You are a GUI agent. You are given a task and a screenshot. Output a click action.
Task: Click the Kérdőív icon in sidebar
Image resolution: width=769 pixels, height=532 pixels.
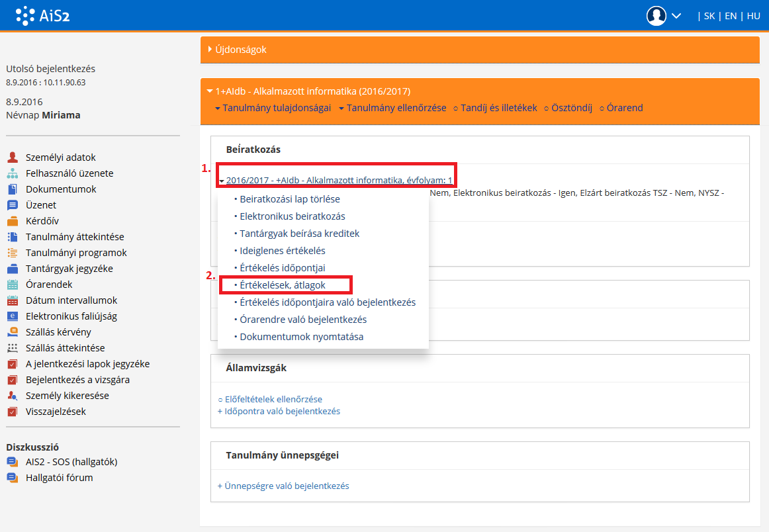coord(12,221)
